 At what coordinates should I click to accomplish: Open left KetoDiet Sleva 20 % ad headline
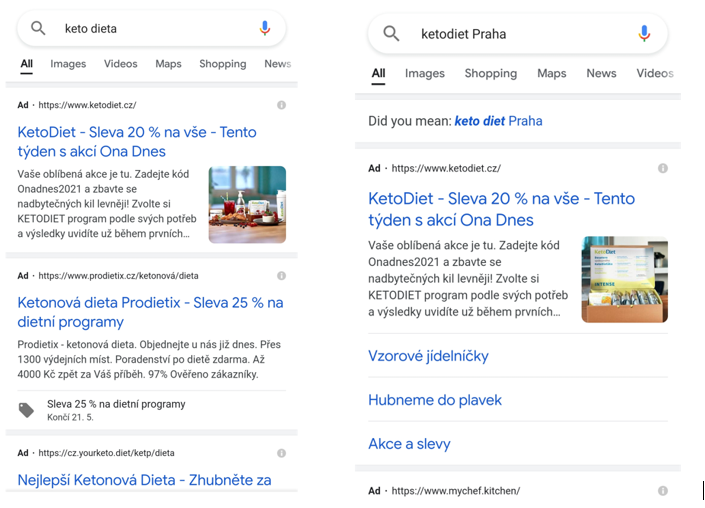point(137,142)
